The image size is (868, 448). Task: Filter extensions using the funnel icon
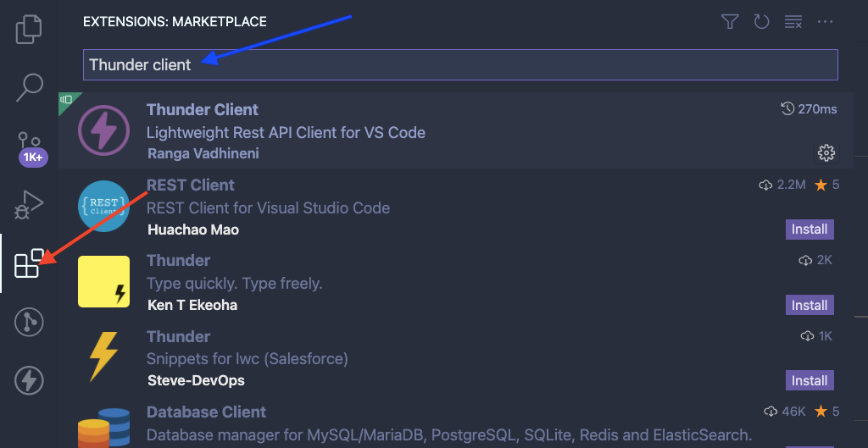(x=730, y=22)
